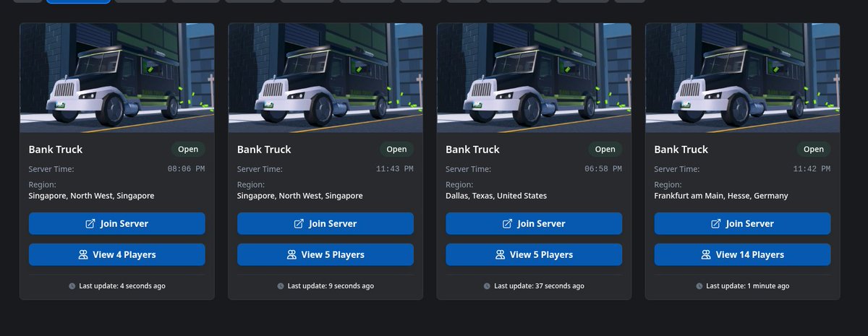Join the Singapore server showing 11:43 PM
The width and height of the screenshot is (868, 336).
click(325, 223)
